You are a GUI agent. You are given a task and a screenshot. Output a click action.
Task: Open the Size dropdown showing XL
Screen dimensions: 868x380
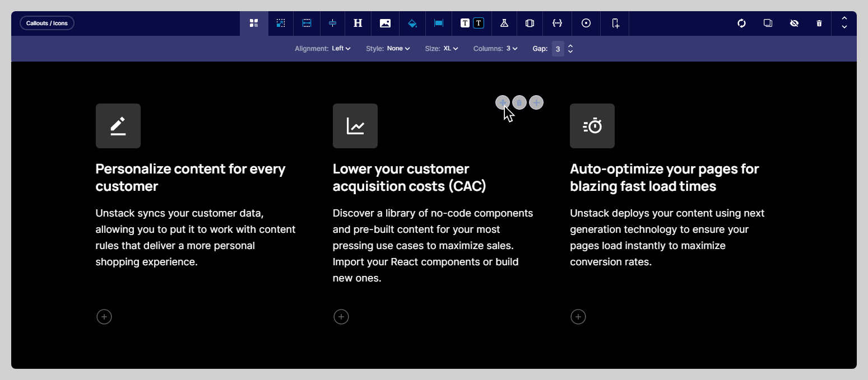pyautogui.click(x=451, y=49)
